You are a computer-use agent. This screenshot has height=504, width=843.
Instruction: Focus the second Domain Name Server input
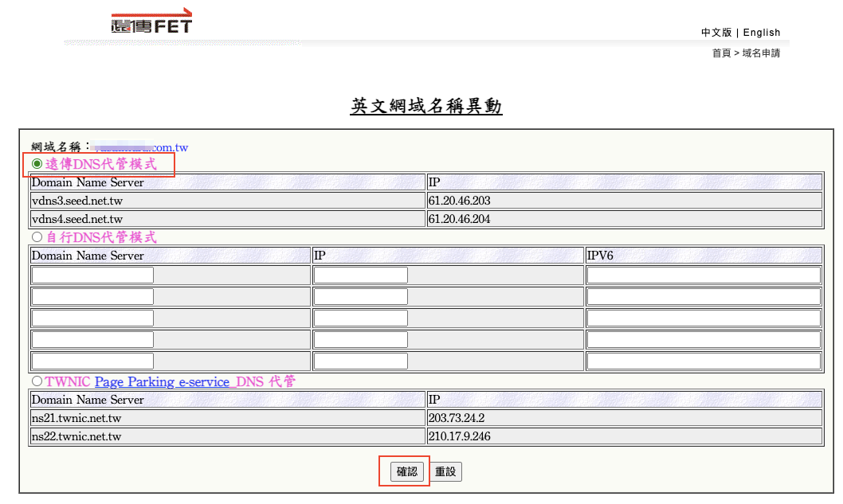click(92, 297)
